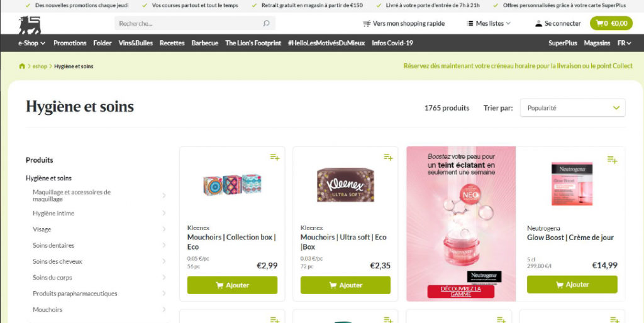Expand the Mes listes dropdown
The width and height of the screenshot is (644, 323).
tap(488, 23)
